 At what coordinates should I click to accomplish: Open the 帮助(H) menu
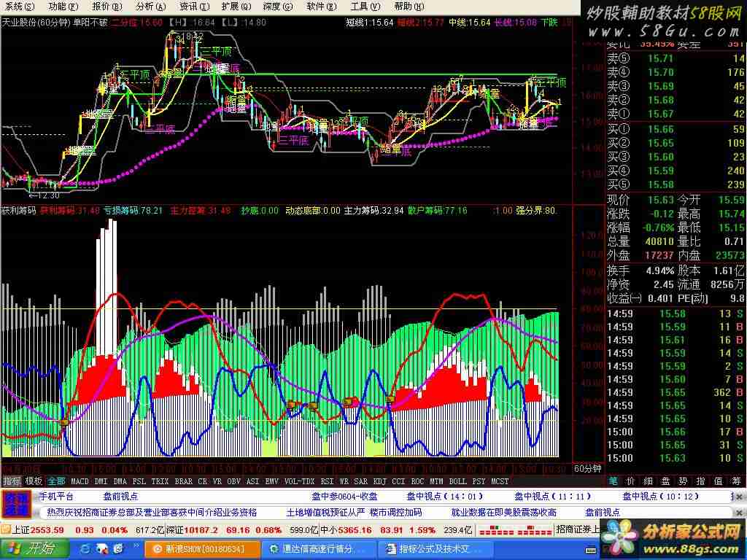tap(409, 7)
